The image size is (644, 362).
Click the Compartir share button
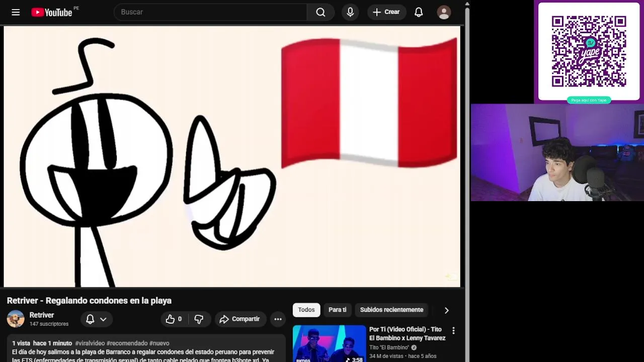(240, 319)
